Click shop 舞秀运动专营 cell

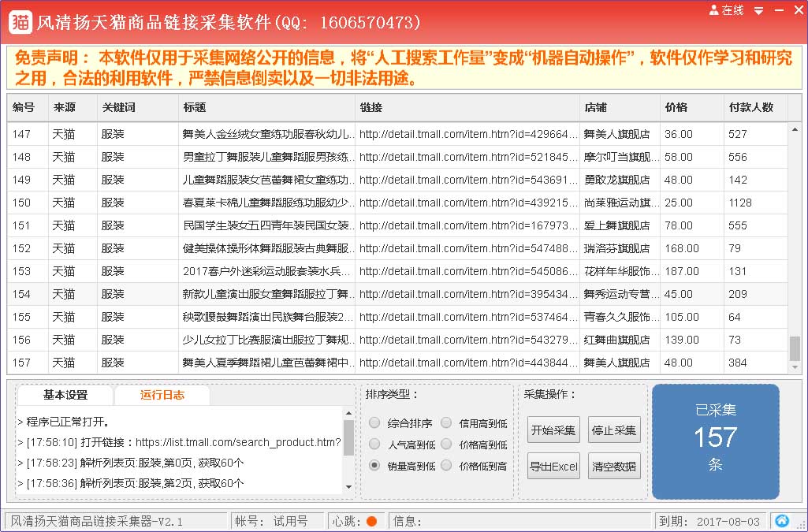click(621, 294)
